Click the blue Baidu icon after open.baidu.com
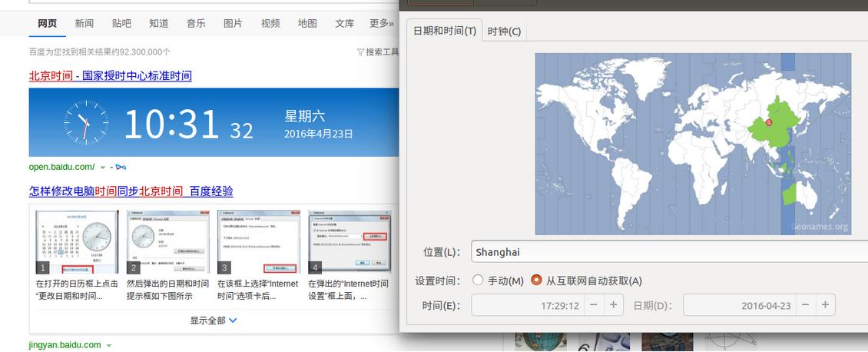 tap(120, 167)
